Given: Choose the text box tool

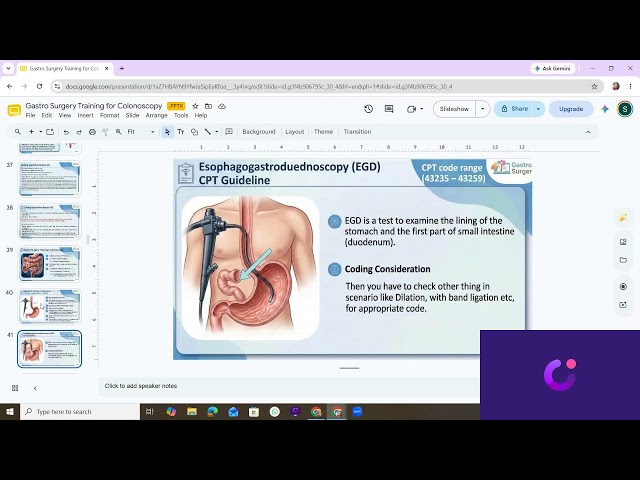Looking at the screenshot, I should tap(180, 132).
